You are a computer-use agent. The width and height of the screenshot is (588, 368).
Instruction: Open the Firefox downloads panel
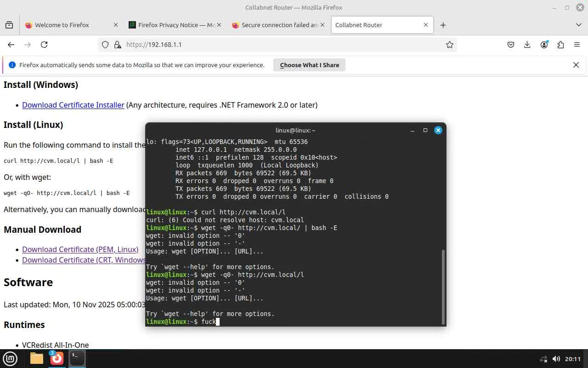pos(527,45)
